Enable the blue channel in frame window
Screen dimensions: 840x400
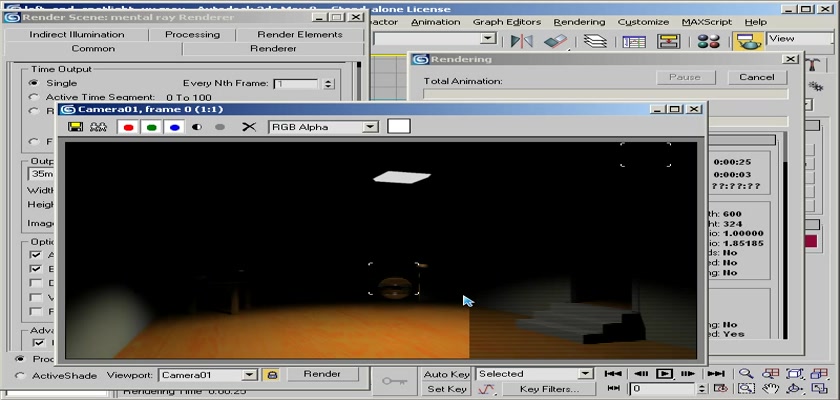click(175, 127)
